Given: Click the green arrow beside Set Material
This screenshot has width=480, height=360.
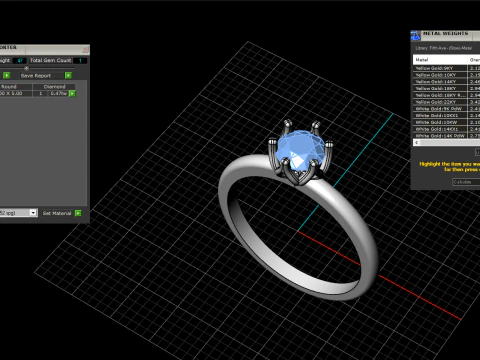Looking at the screenshot, I should pos(78,213).
